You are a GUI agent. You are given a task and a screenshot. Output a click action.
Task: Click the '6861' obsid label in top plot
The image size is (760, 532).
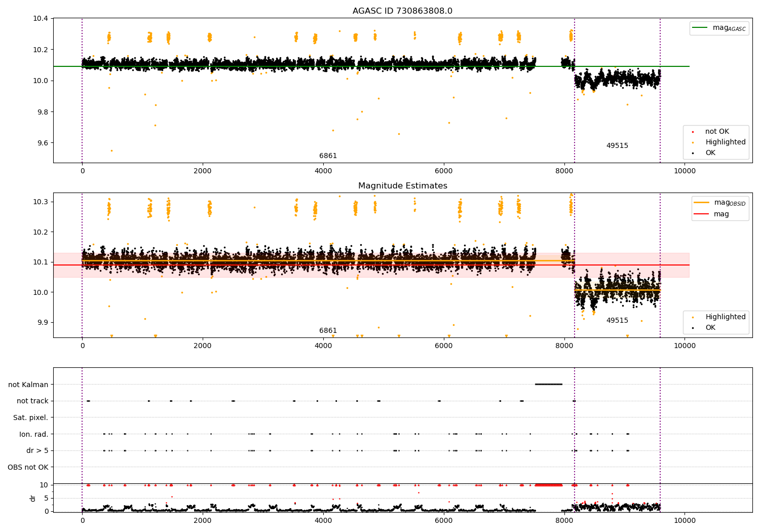pyautogui.click(x=328, y=156)
